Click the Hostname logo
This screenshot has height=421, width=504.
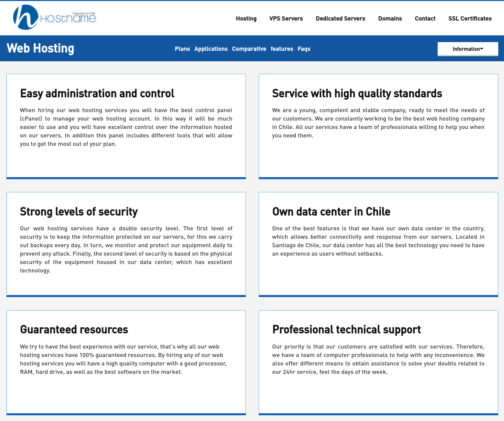point(55,18)
